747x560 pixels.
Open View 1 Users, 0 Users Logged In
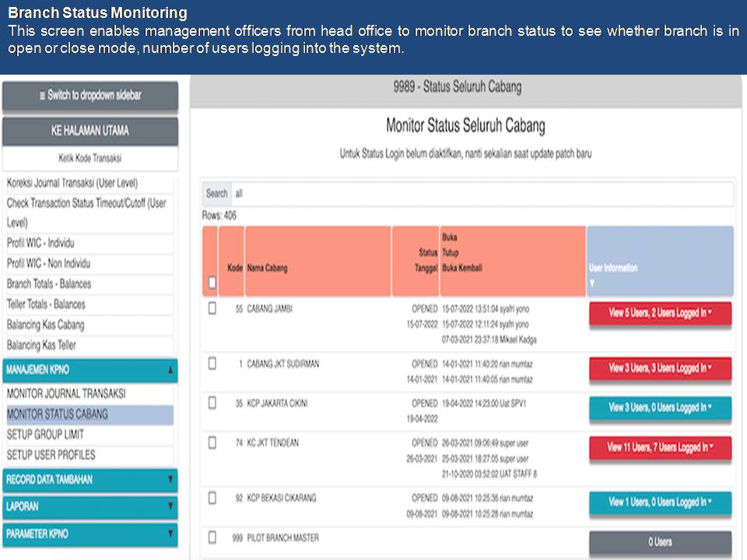tap(660, 502)
